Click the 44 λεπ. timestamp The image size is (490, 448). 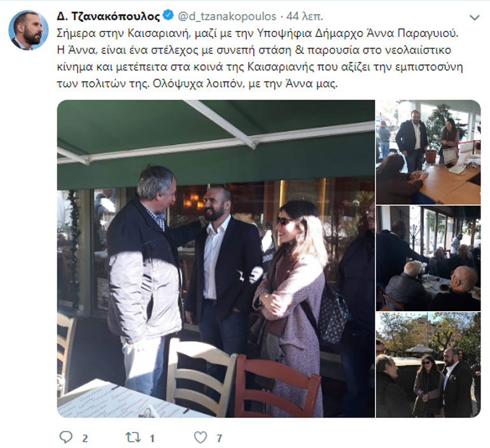(305, 17)
